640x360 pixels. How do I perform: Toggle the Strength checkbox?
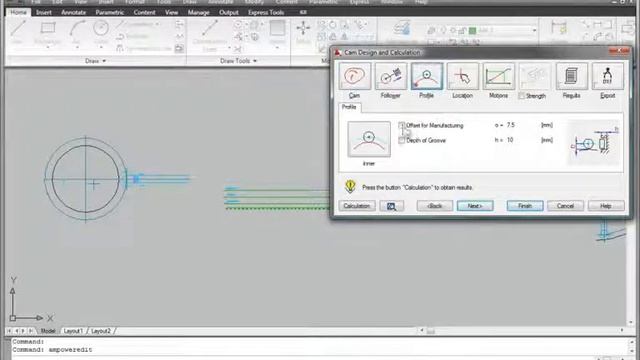pyautogui.click(x=521, y=96)
